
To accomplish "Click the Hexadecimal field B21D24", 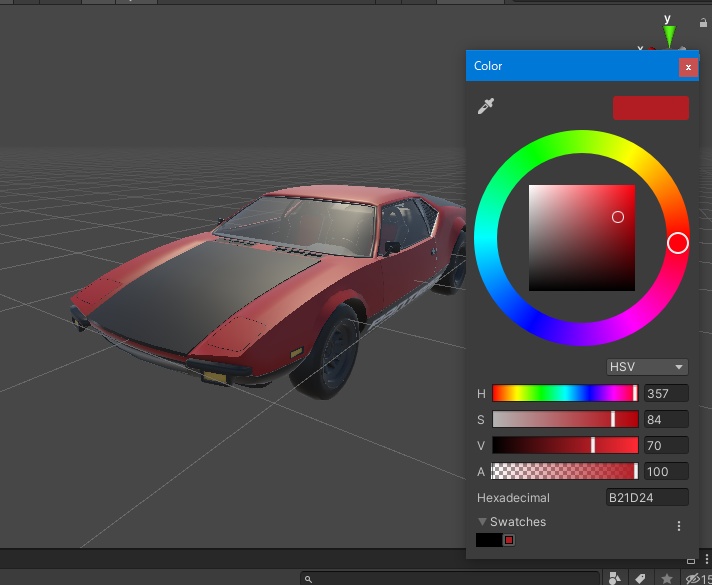I will pyautogui.click(x=647, y=497).
